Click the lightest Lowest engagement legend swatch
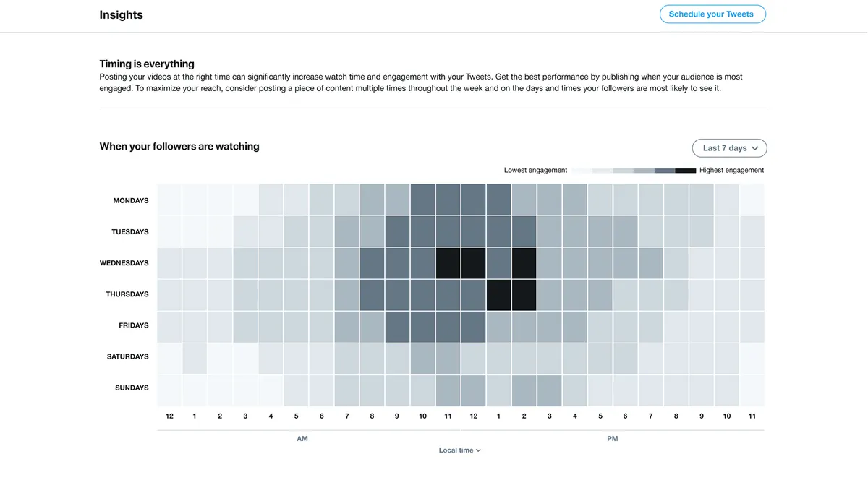 (582, 171)
